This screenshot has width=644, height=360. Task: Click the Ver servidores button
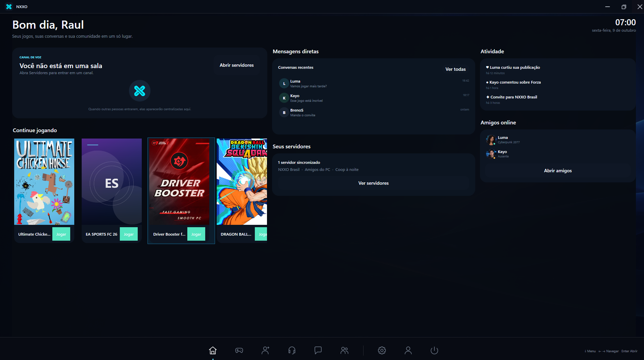(374, 183)
